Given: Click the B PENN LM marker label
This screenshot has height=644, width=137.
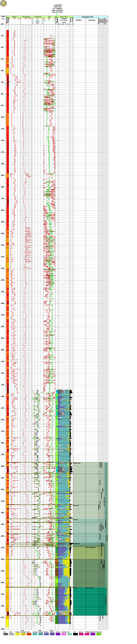Looking at the screenshot, I should click(x=76, y=544).
